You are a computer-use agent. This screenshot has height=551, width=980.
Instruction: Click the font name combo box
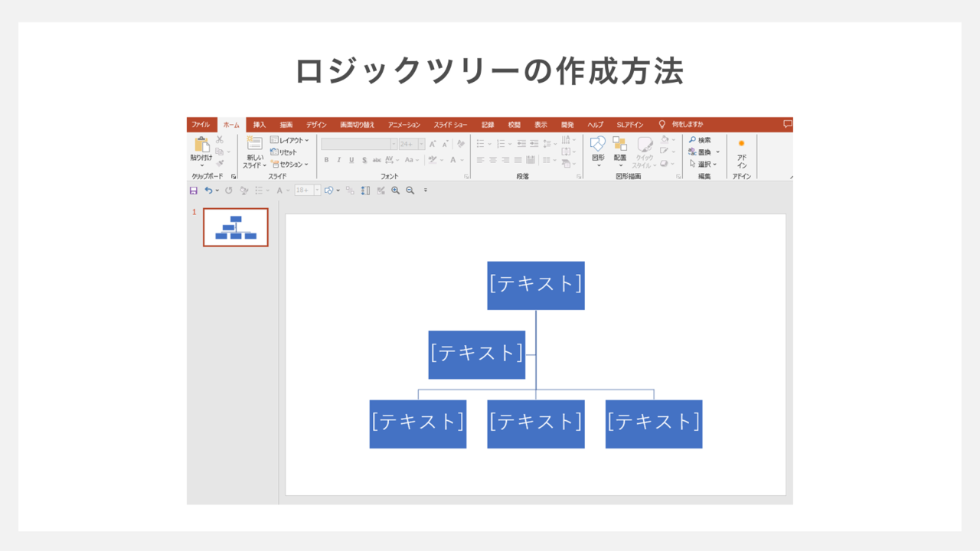359,144
